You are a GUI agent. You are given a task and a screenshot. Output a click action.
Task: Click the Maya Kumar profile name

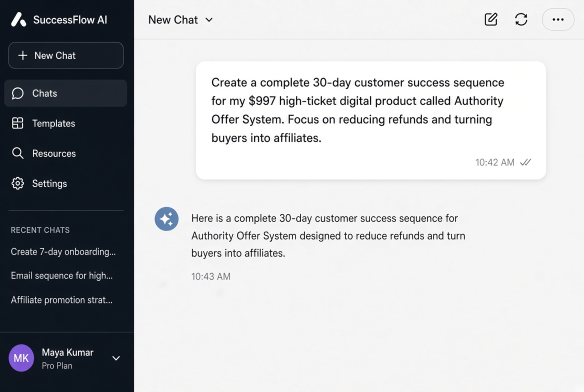point(67,352)
